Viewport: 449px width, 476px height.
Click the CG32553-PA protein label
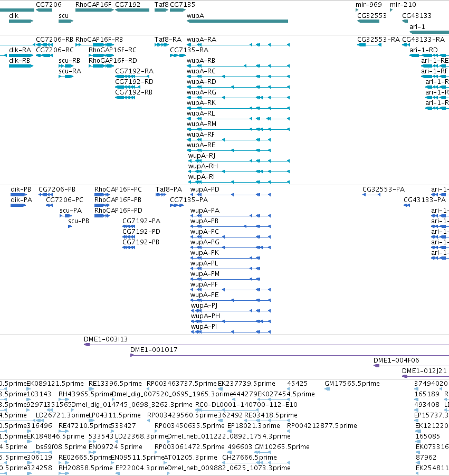[x=384, y=189]
